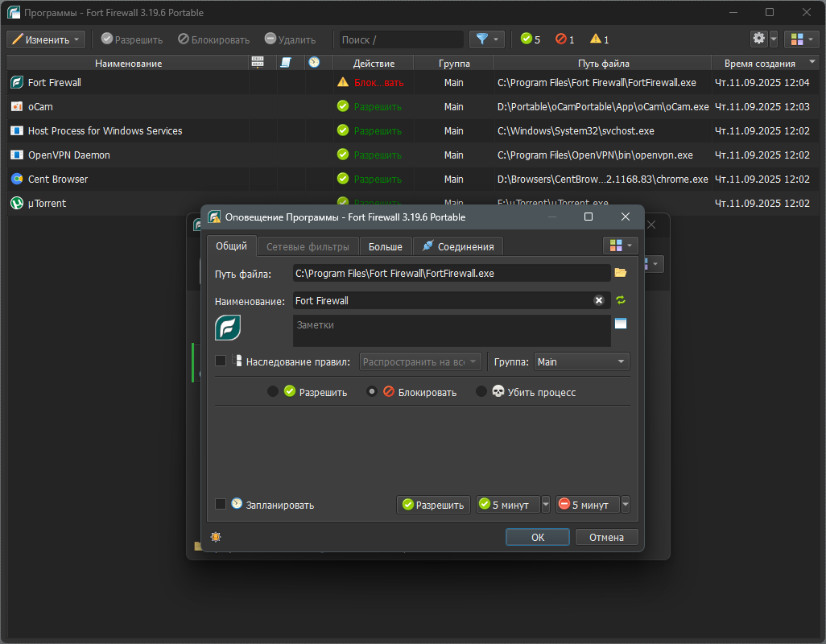This screenshot has height=644, width=826.
Task: Click the Host Process for Windows Services icon
Action: click(17, 130)
